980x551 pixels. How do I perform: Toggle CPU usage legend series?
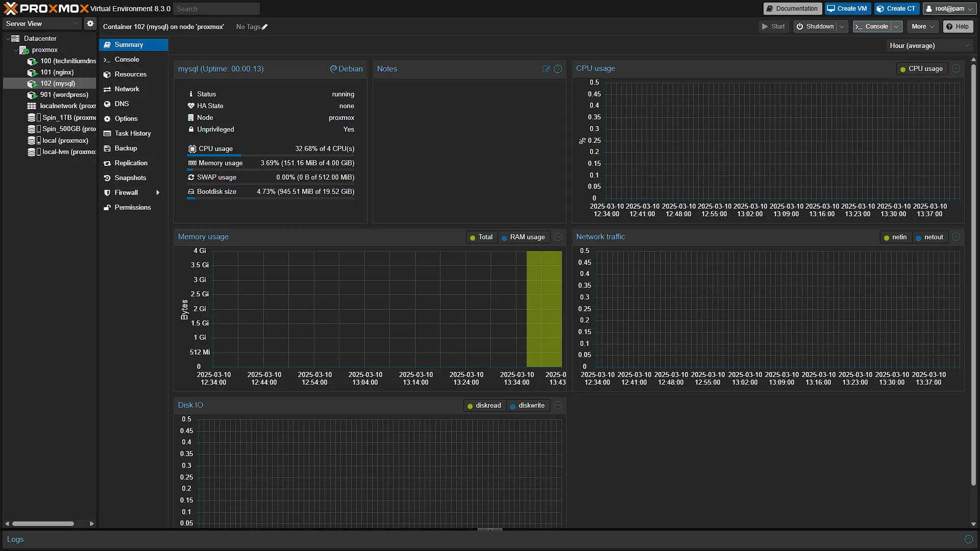(x=921, y=69)
